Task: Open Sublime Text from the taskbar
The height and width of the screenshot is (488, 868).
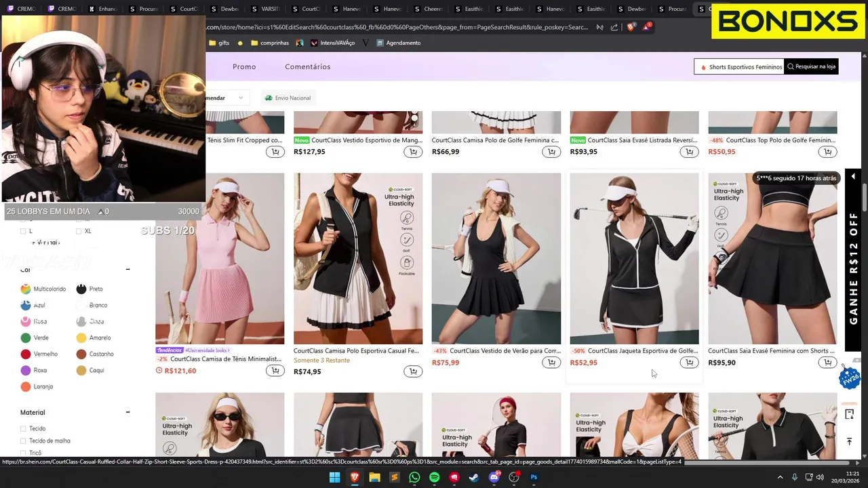Action: point(395,477)
